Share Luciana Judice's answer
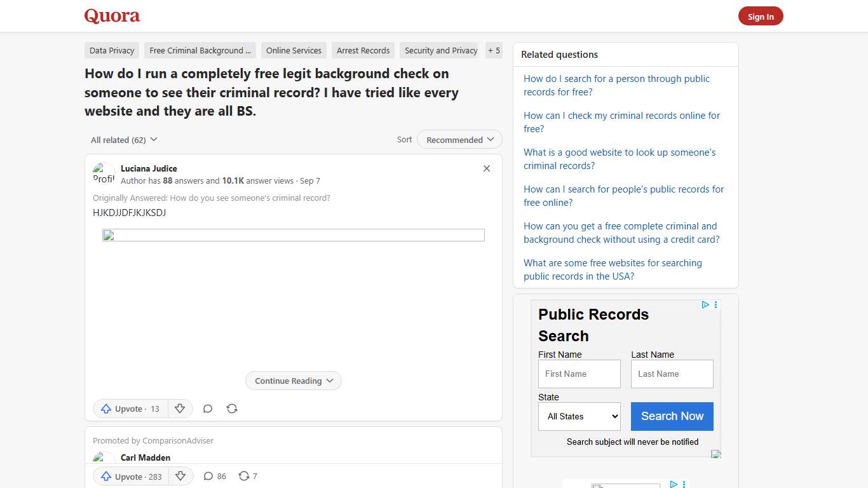Image resolution: width=868 pixels, height=488 pixels. 231,409
